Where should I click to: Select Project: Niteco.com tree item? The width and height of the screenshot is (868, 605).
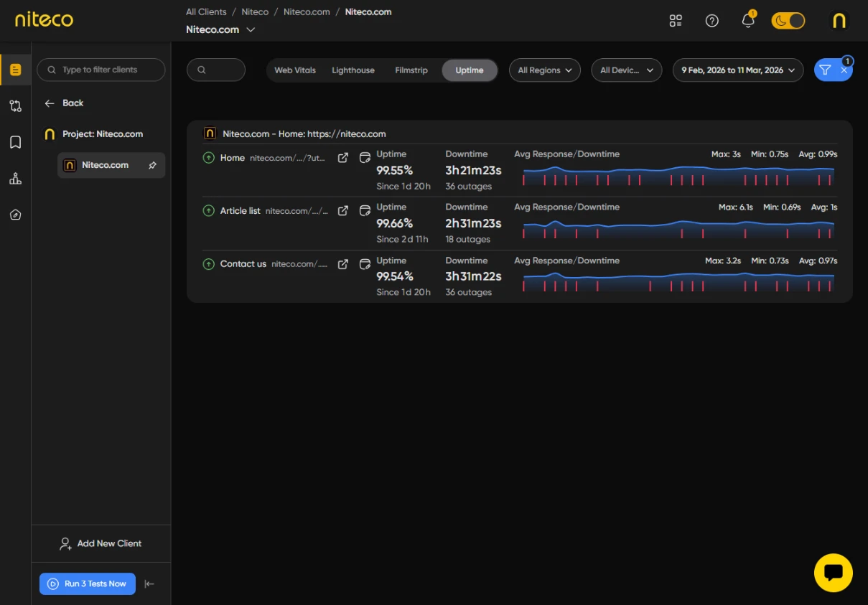pos(93,134)
